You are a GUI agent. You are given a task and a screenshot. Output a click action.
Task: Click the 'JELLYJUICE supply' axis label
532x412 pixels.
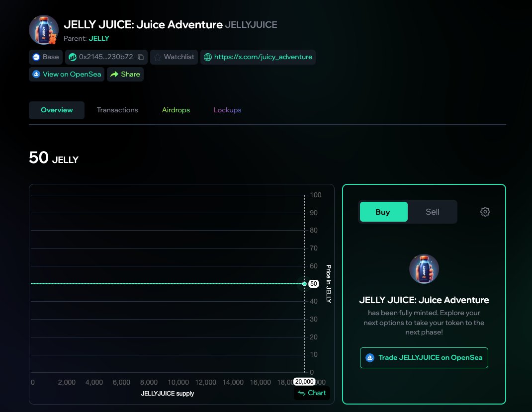168,393
